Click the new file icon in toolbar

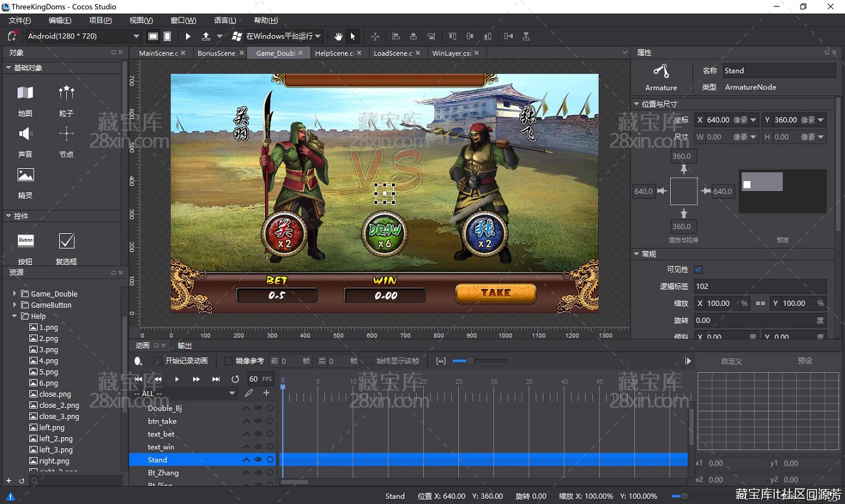12,36
